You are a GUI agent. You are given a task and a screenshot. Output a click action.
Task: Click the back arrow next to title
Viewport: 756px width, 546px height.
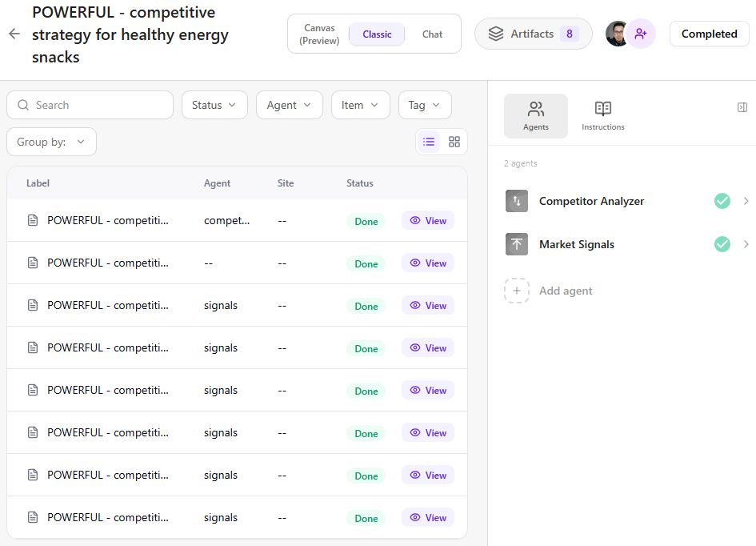[14, 34]
